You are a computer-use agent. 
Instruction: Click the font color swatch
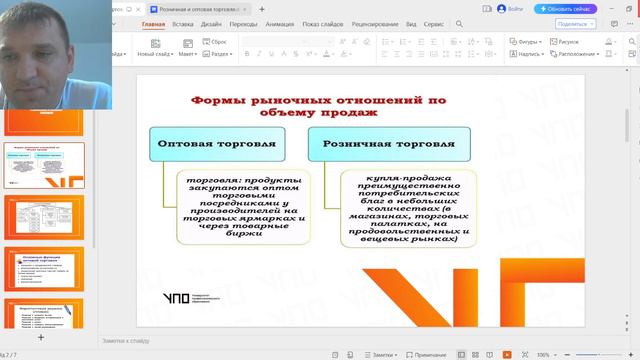point(327,54)
